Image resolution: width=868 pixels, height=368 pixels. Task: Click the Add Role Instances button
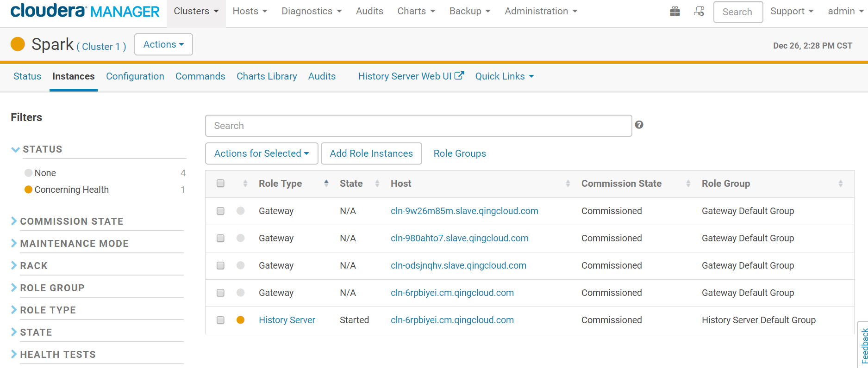371,153
